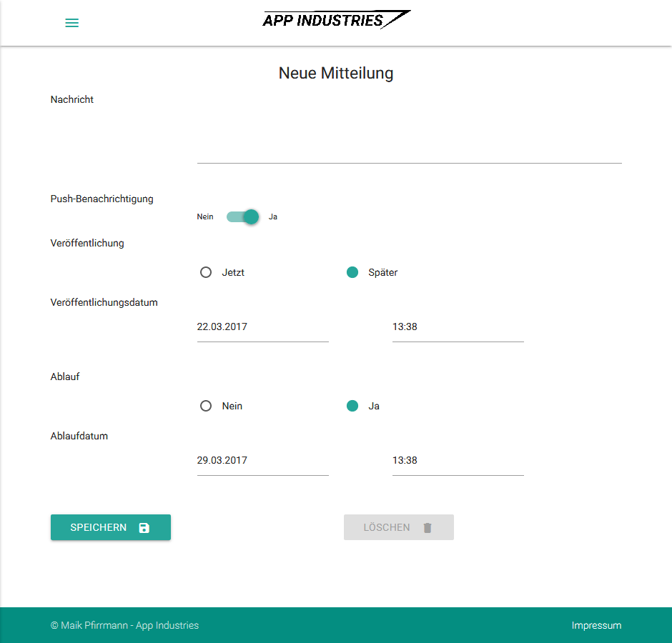This screenshot has height=643, width=672.
Task: Click the Ja label beside push switch
Action: 273,216
